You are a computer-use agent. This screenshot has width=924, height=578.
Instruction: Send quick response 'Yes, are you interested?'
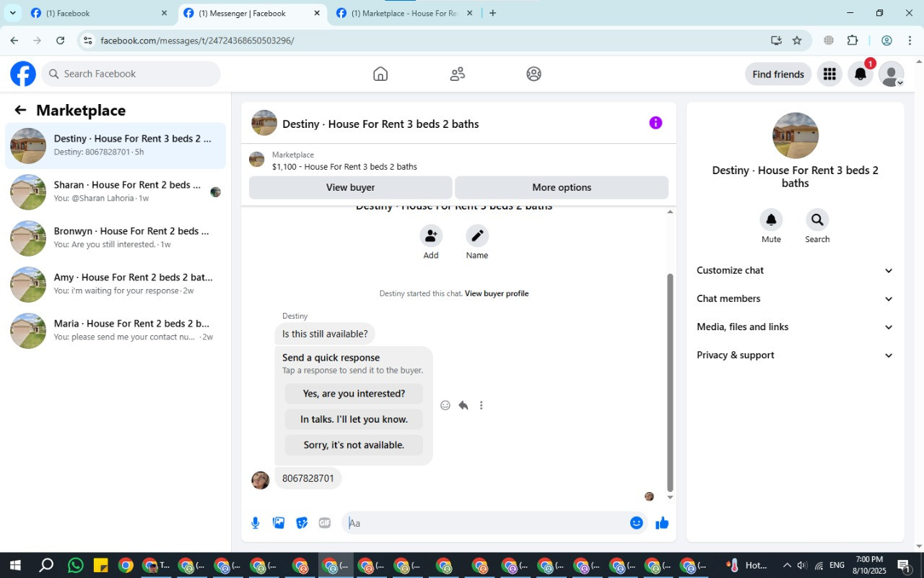[x=354, y=394]
